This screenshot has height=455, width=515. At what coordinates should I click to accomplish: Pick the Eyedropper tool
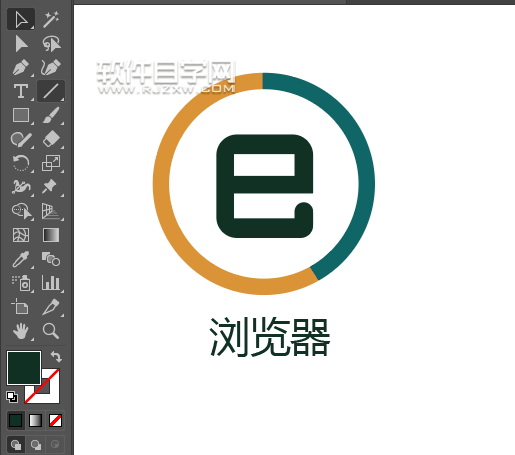coord(21,259)
